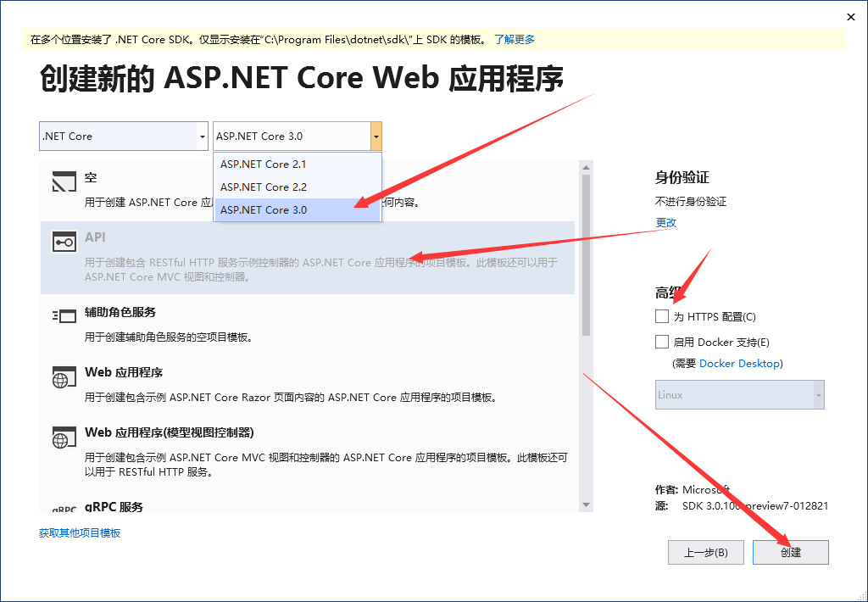The image size is (868, 602).
Task: Select the 辅助角色服务 template title
Action: 120,312
